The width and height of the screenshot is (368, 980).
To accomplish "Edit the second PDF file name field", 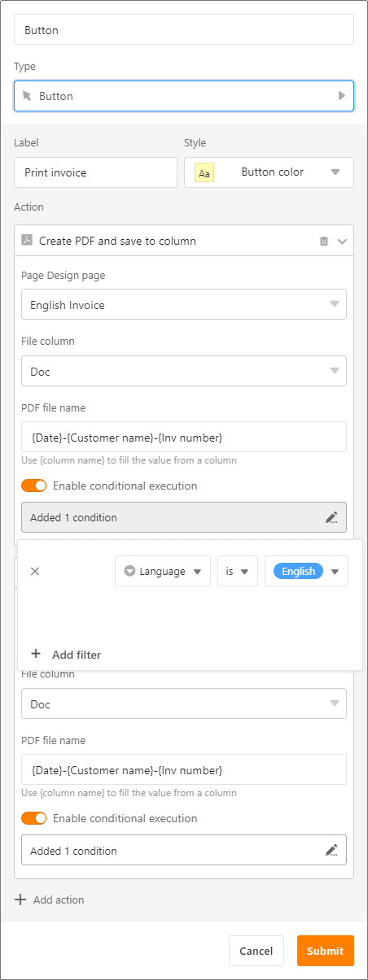I will point(184,769).
